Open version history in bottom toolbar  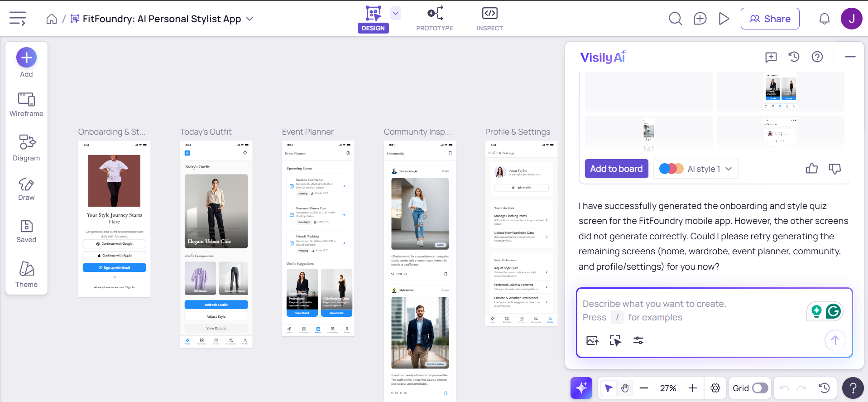825,388
